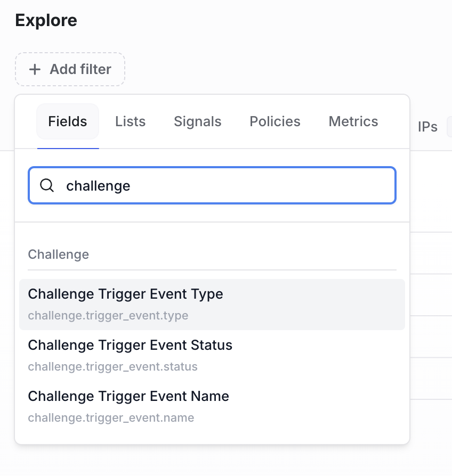Click the challenge.trigger_event.status key text
The image size is (452, 476).
pyautogui.click(x=113, y=366)
